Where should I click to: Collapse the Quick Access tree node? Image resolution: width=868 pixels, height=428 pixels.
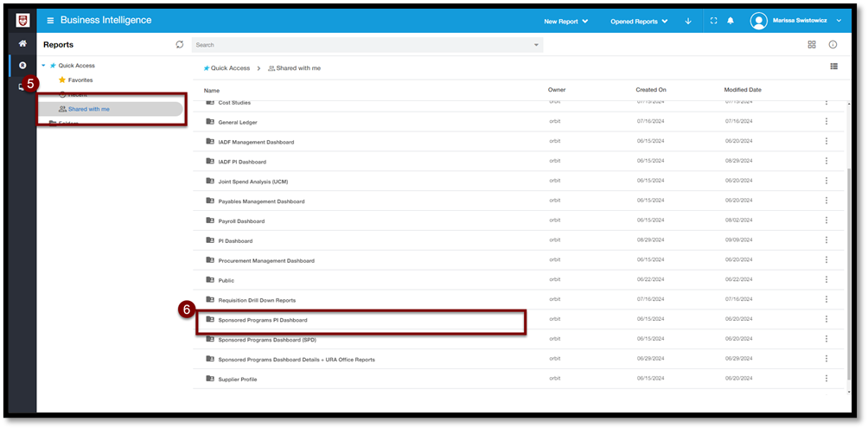[x=44, y=66]
